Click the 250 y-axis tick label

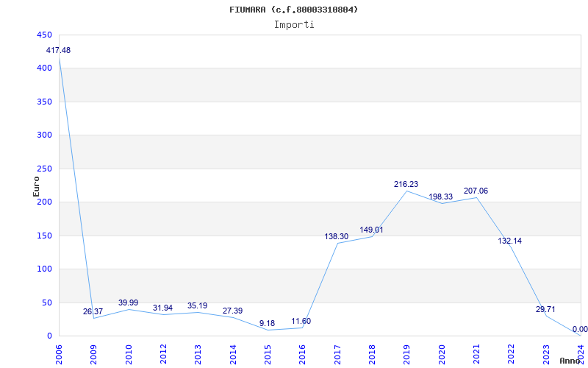pyautogui.click(x=44, y=169)
